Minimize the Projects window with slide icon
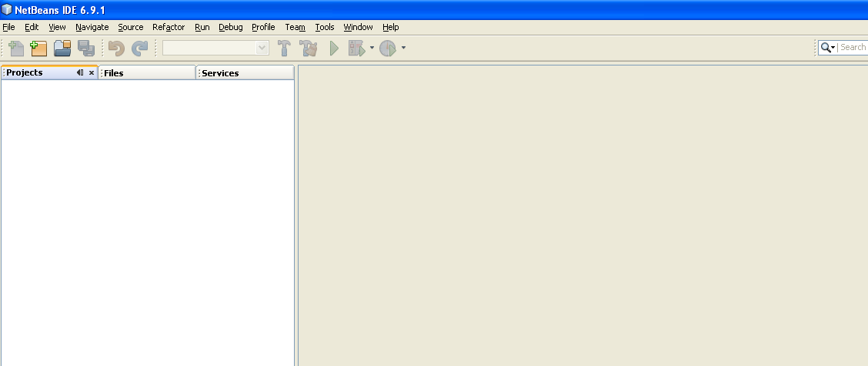Viewport: 868px width, 366px height. 80,72
